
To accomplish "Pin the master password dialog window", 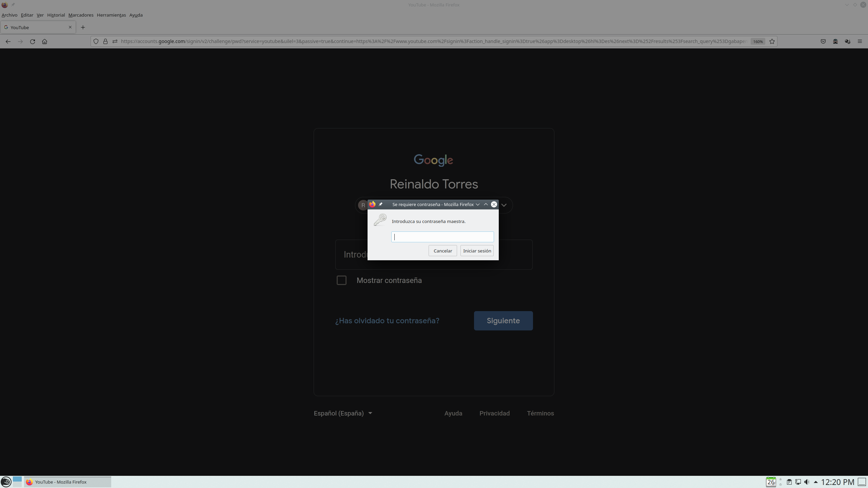I will pyautogui.click(x=380, y=204).
